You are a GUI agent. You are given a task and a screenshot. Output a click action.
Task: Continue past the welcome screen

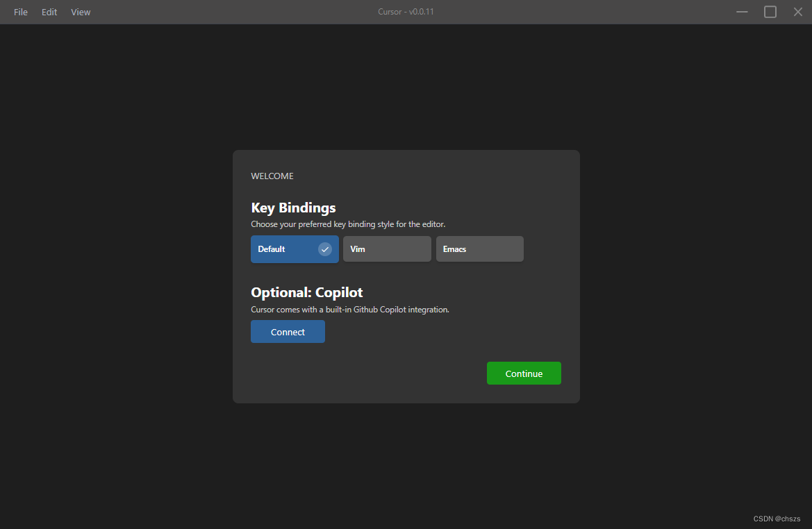(x=524, y=373)
